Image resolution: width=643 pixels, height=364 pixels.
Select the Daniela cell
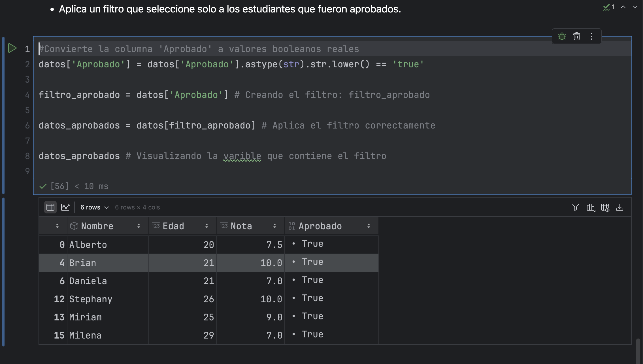[108, 281]
